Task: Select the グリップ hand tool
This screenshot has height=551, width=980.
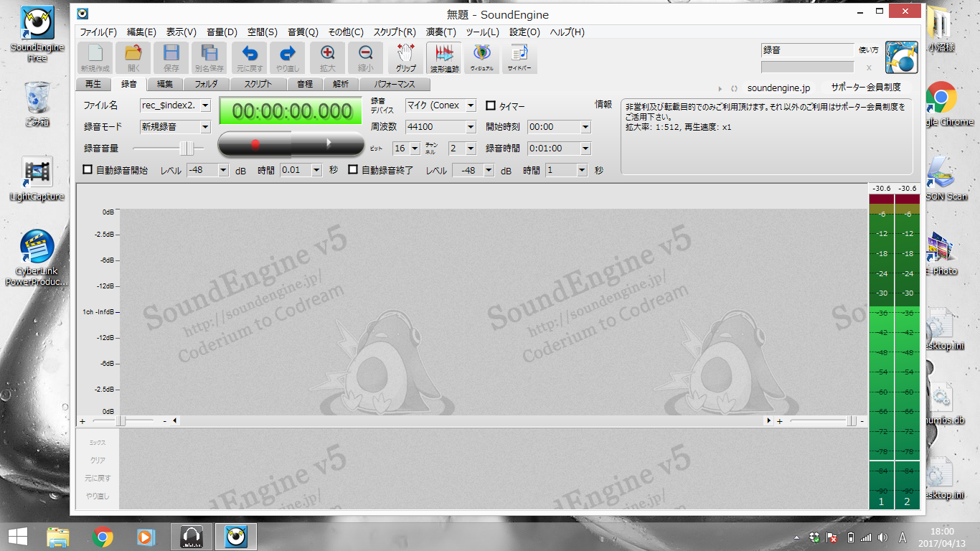Action: click(405, 57)
